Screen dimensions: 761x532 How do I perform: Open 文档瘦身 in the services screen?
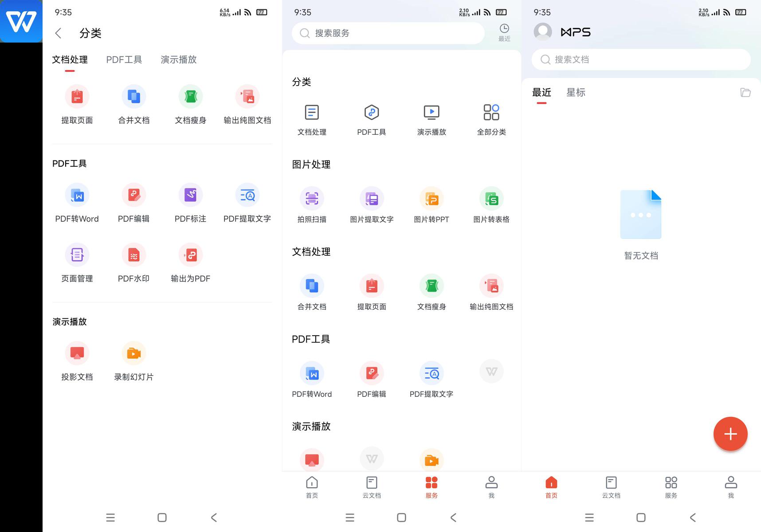pos(431,292)
